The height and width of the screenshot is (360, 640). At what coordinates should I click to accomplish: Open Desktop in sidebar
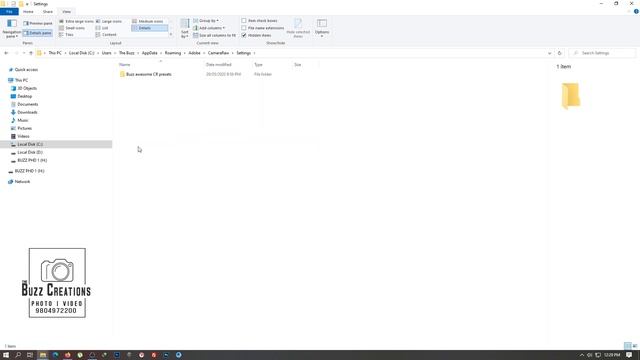(24, 96)
